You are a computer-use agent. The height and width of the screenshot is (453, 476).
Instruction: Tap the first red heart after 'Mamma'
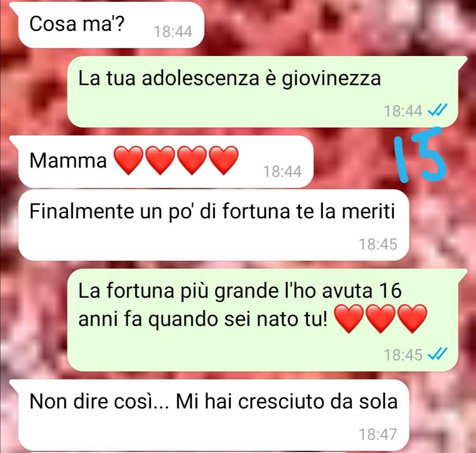(128, 160)
